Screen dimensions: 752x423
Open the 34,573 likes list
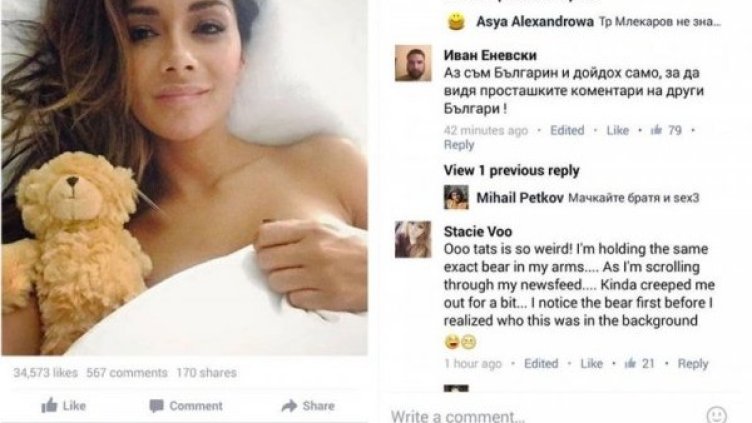coord(46,373)
